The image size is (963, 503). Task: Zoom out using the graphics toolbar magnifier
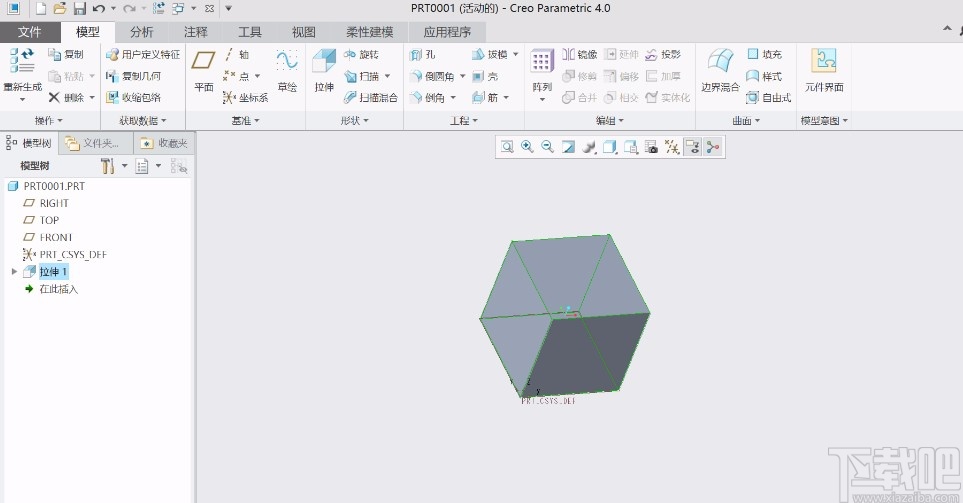click(548, 147)
